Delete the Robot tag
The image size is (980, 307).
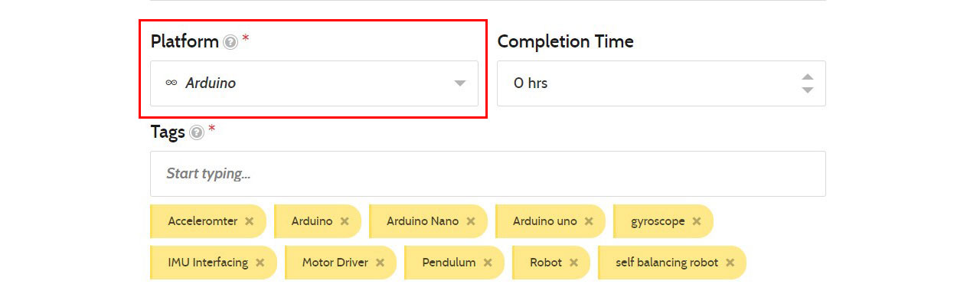click(573, 263)
